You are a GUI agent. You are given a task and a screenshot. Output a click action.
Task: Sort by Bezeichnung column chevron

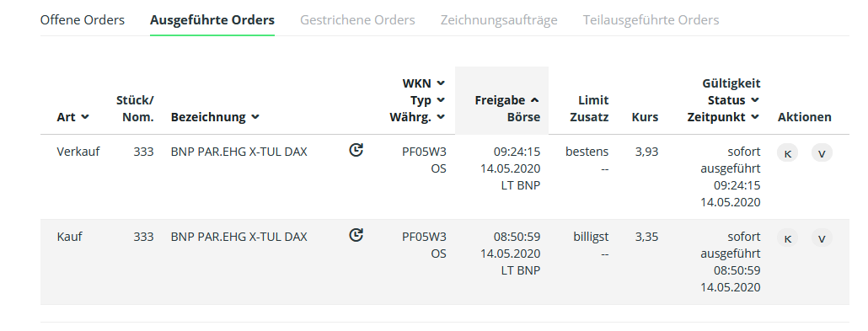click(x=255, y=117)
